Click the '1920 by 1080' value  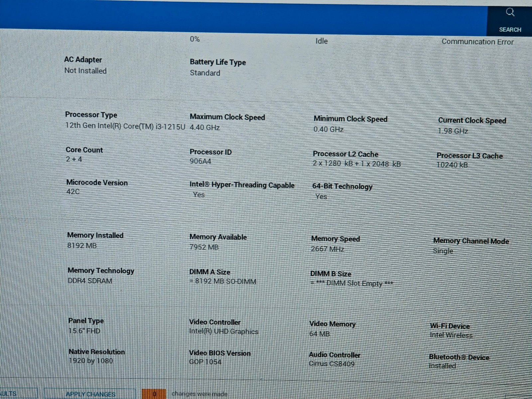pyautogui.click(x=91, y=361)
